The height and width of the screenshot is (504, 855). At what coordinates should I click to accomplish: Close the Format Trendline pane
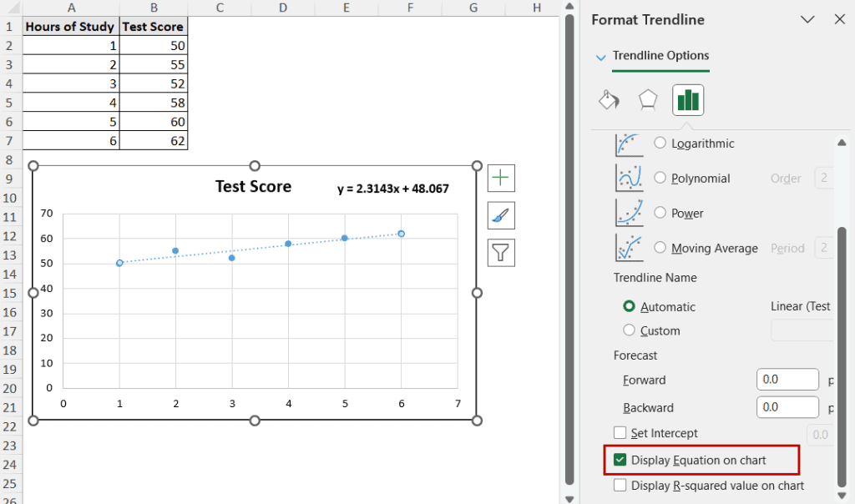click(839, 19)
